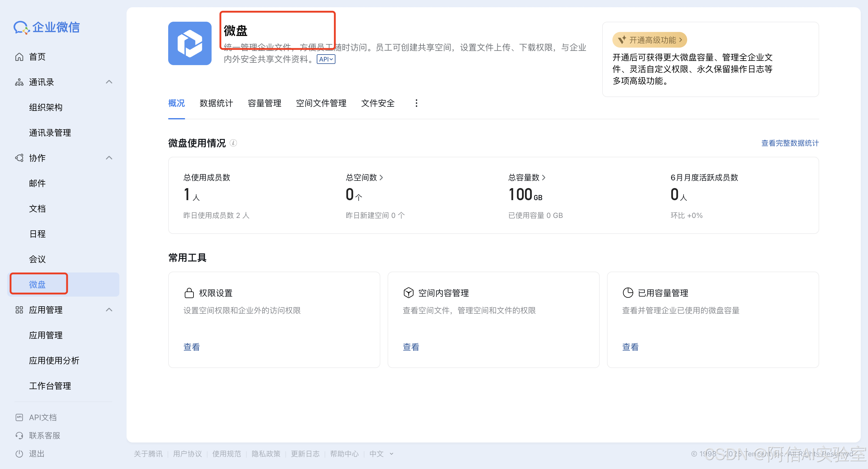Open 通讯录管理 in sidebar
868x469 pixels.
click(x=50, y=133)
